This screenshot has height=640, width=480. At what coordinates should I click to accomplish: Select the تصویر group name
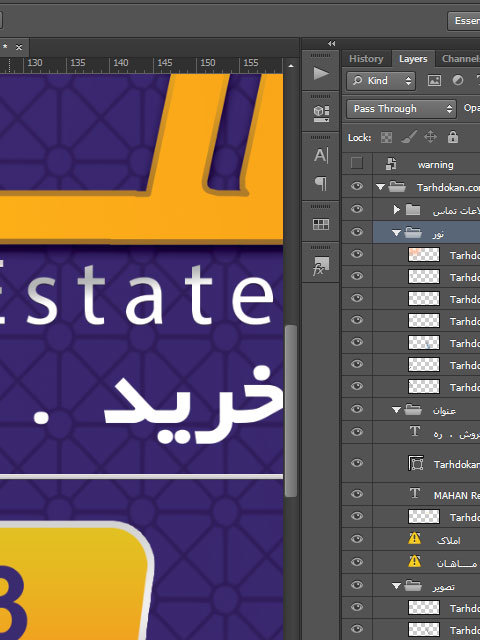(x=444, y=587)
